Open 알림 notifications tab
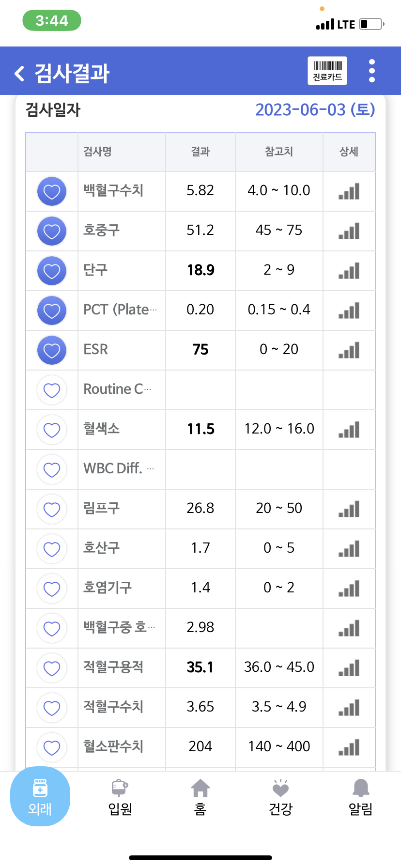401x868 pixels. click(x=361, y=798)
